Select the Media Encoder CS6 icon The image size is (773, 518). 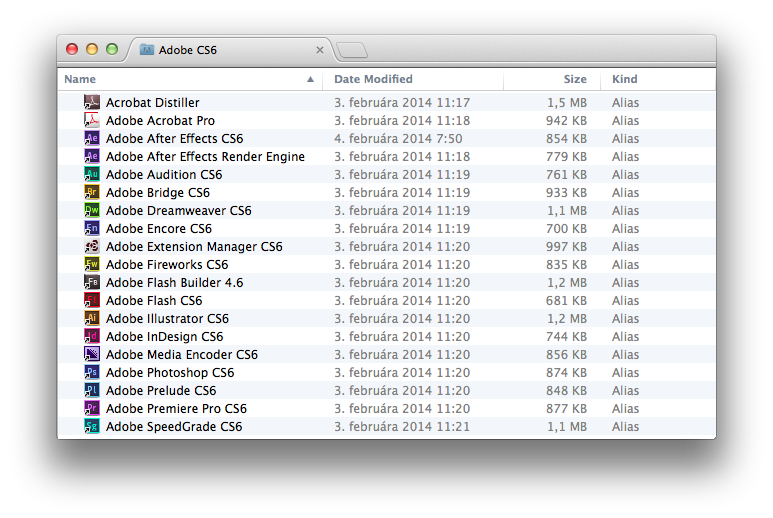pyautogui.click(x=92, y=354)
